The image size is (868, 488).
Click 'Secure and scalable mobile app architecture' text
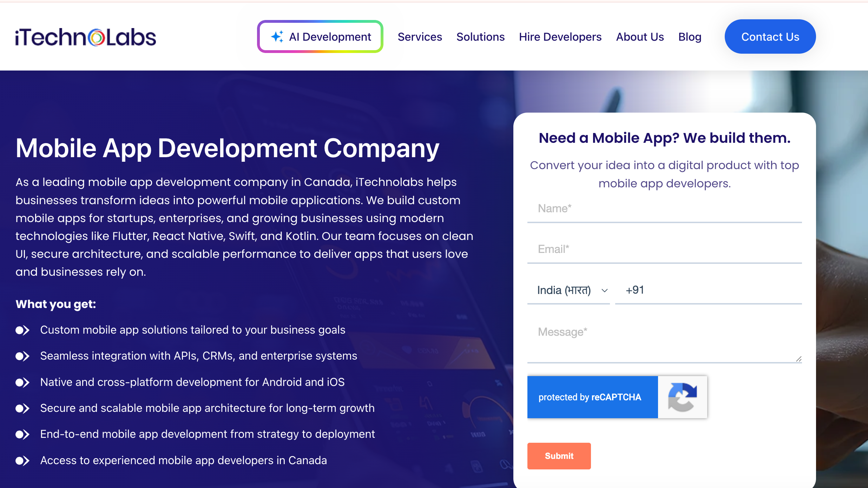pos(207,408)
